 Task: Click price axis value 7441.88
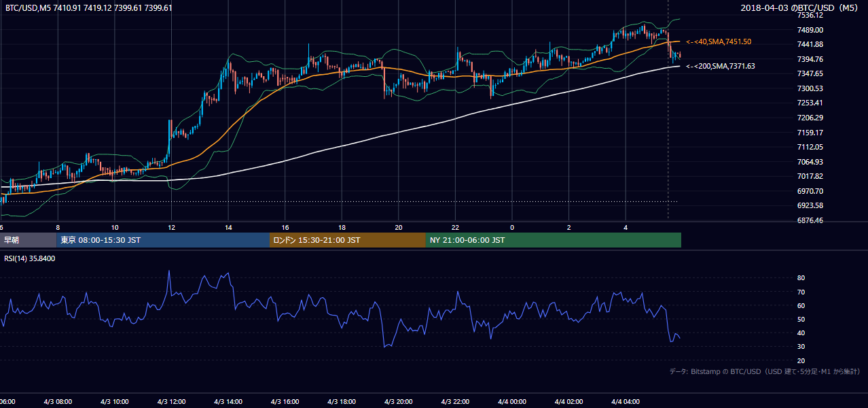[x=810, y=44]
